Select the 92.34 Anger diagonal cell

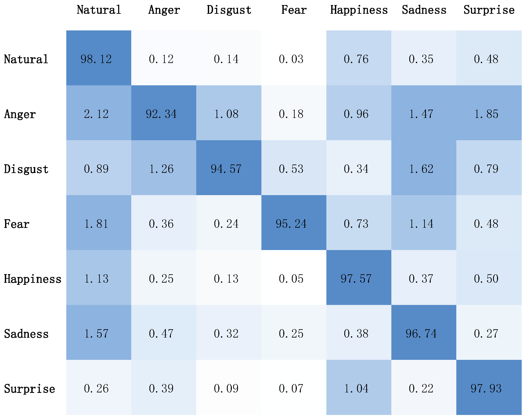163,113
